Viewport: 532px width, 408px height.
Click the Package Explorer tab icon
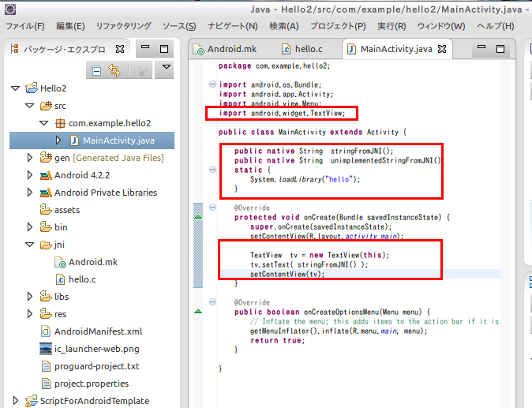[x=14, y=49]
